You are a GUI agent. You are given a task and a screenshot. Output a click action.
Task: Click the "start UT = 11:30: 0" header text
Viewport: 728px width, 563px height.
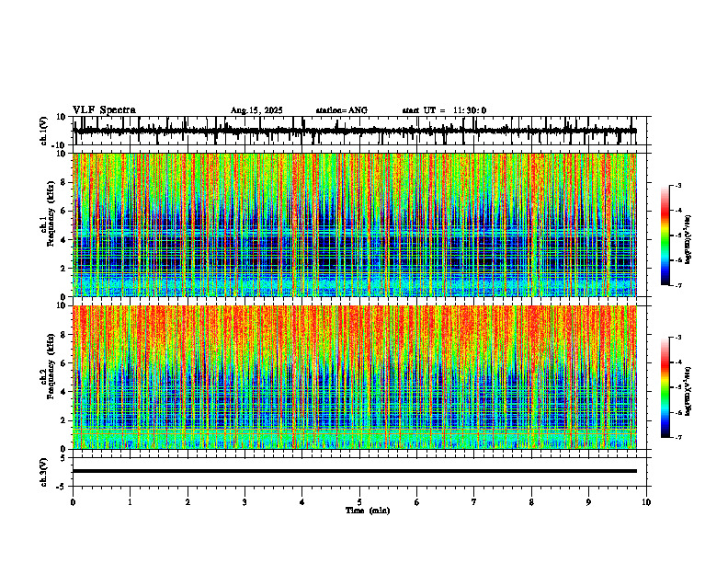(x=444, y=110)
